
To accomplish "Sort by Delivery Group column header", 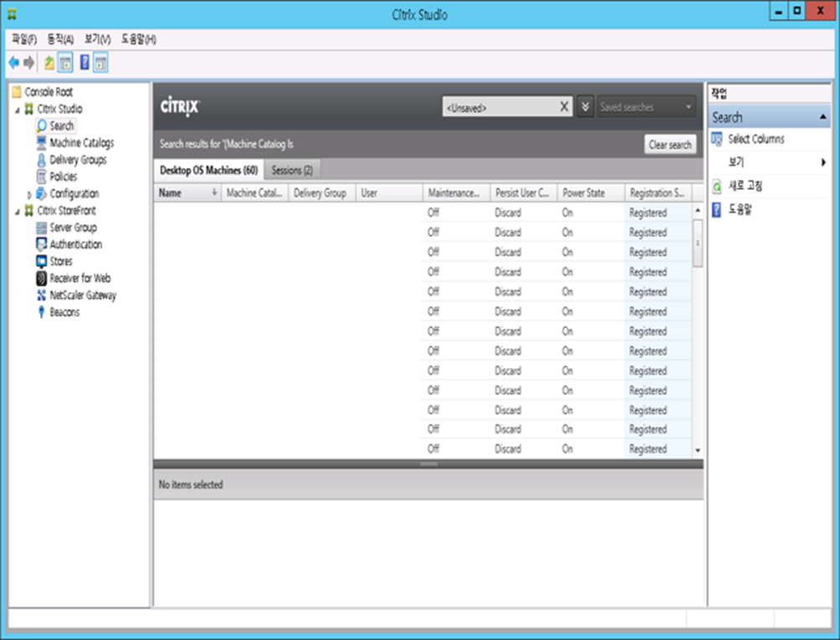I will pos(321,192).
